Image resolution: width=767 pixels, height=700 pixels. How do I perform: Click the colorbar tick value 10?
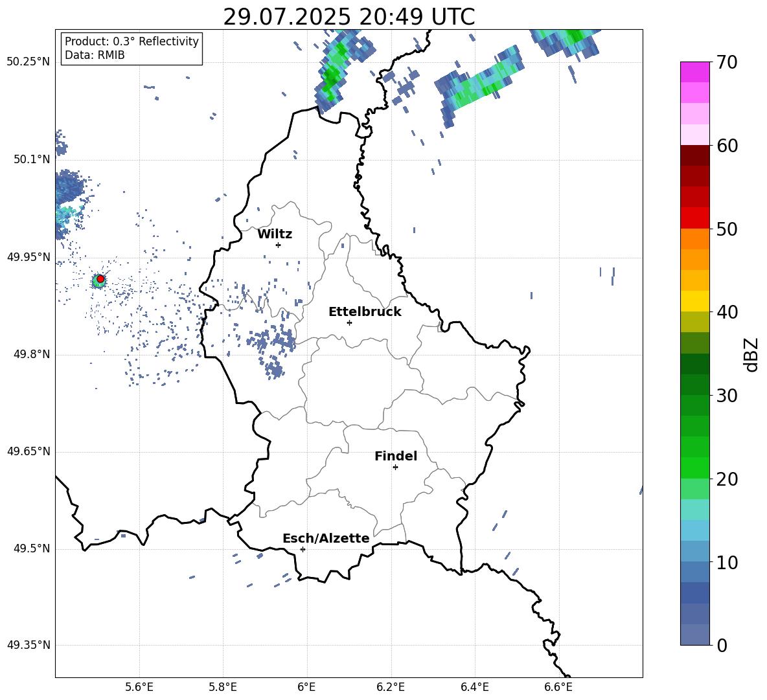coord(726,562)
